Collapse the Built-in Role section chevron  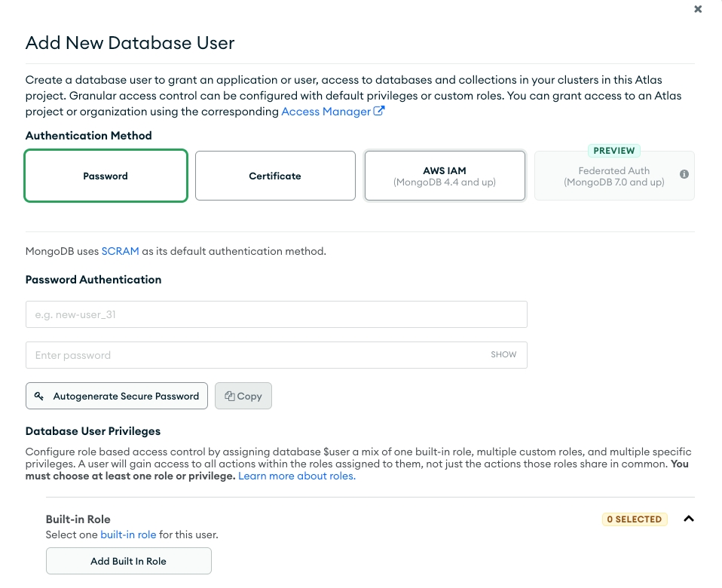tap(688, 519)
